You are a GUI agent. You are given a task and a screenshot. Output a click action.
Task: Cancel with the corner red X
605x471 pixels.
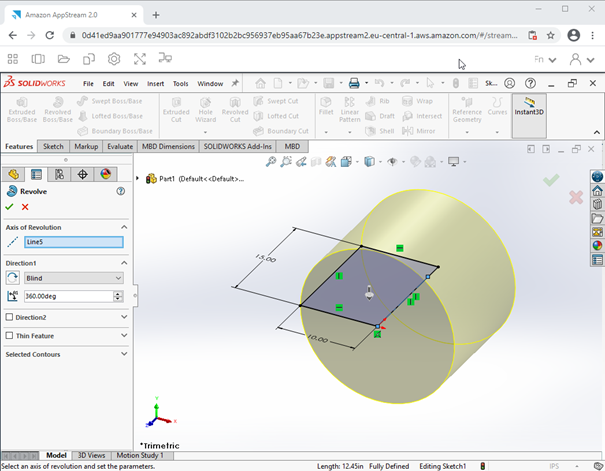tap(576, 197)
